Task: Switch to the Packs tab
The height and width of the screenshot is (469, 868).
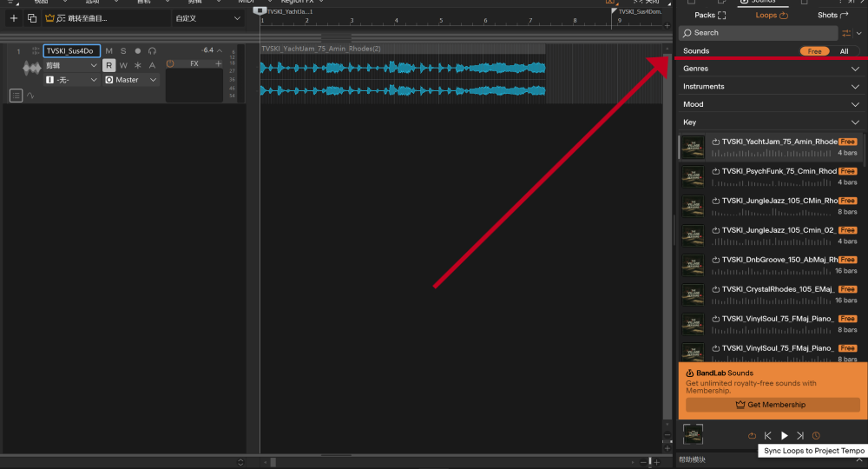Action: pyautogui.click(x=710, y=15)
